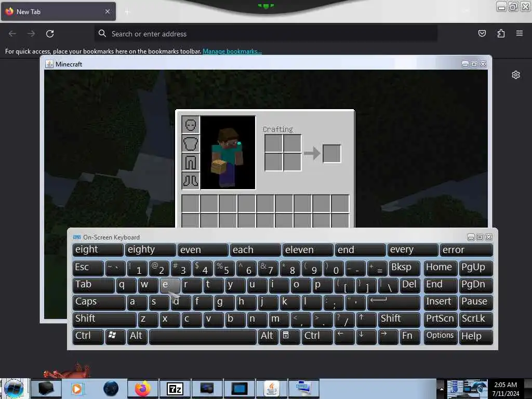
Task: Toggle the Caps key
Action: click(99, 302)
